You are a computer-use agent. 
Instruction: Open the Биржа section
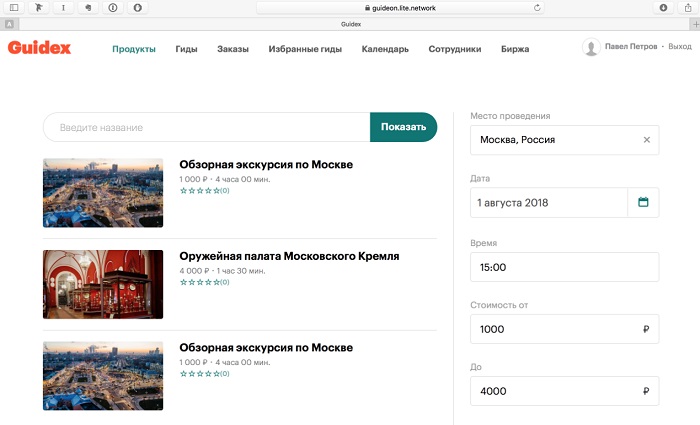[x=515, y=48]
